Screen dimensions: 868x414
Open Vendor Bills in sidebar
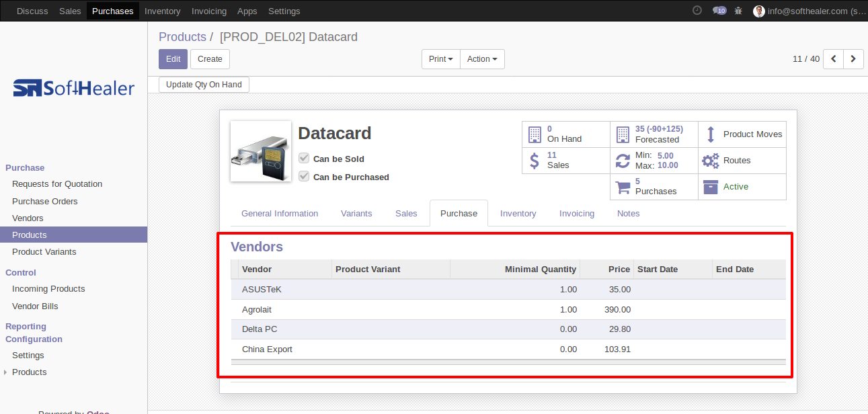pos(35,306)
